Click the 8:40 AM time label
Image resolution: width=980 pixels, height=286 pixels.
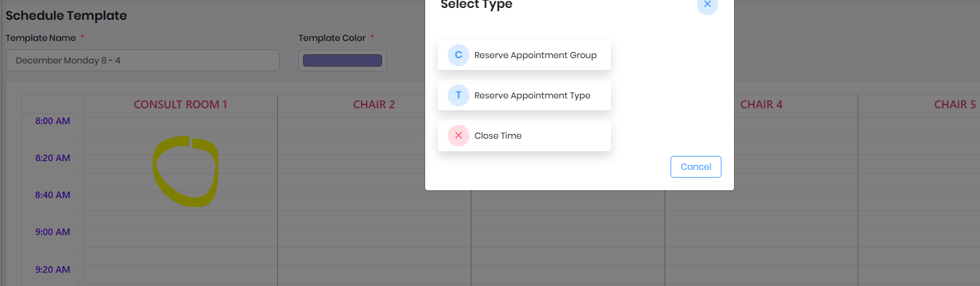[x=53, y=196]
